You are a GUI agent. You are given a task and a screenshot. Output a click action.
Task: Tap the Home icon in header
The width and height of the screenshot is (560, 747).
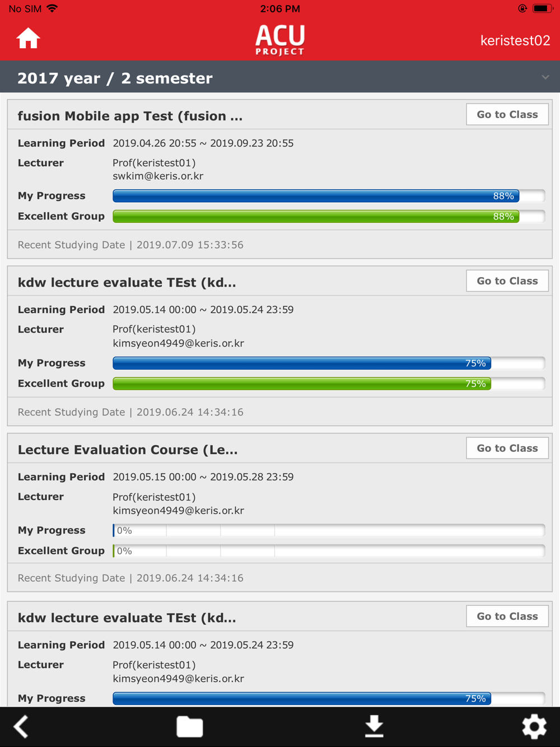[x=28, y=39]
